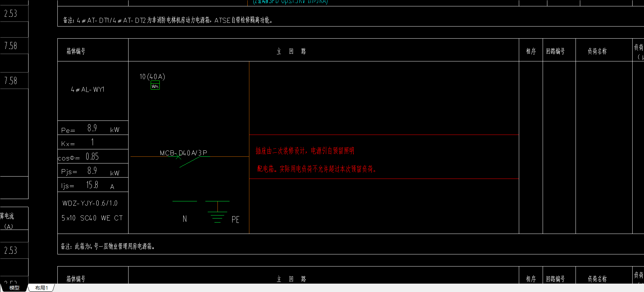
Task: Select the MCB-D40A/3P breaker label
Action: pos(184,153)
